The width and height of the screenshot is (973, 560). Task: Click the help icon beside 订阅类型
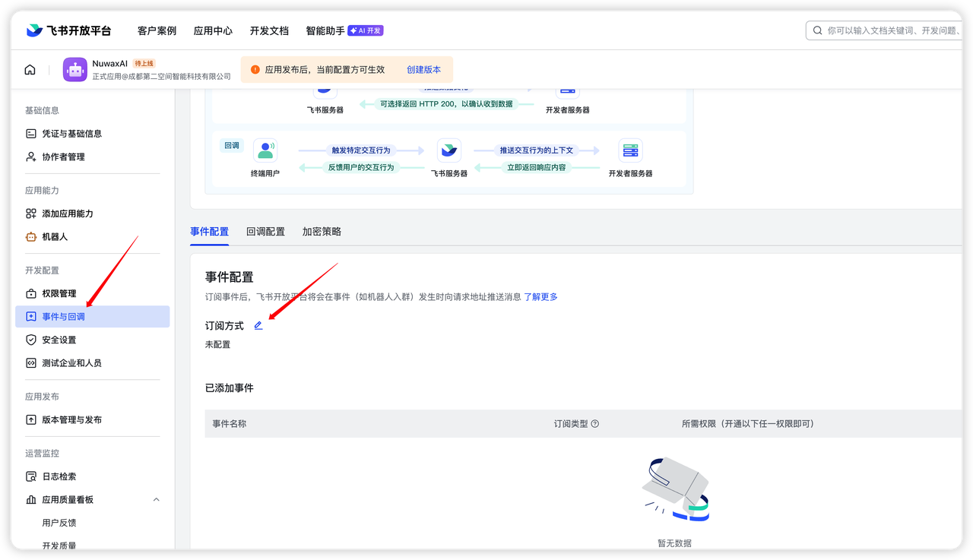(595, 424)
